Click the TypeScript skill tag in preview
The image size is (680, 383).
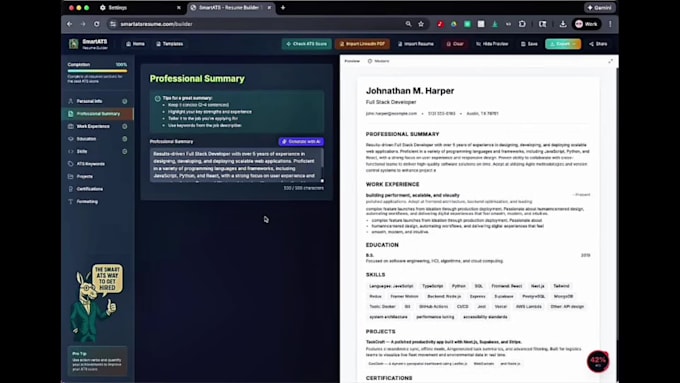[x=432, y=286]
